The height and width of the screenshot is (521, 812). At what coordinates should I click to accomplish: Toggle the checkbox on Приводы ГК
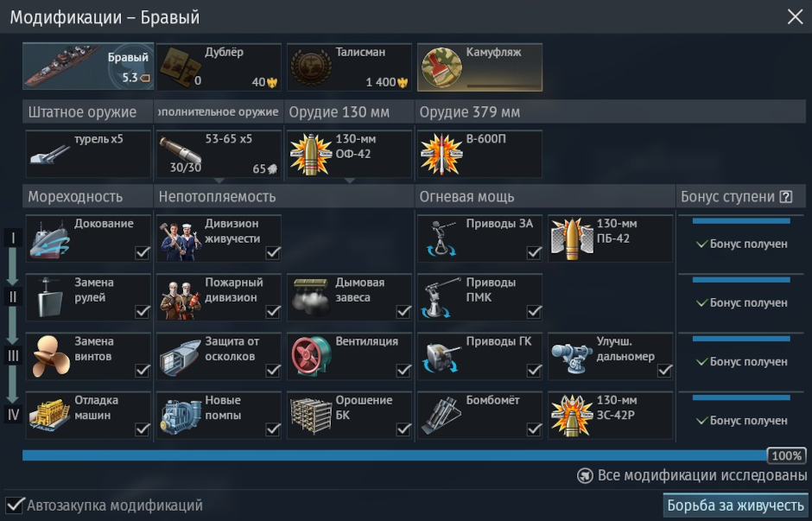534,371
